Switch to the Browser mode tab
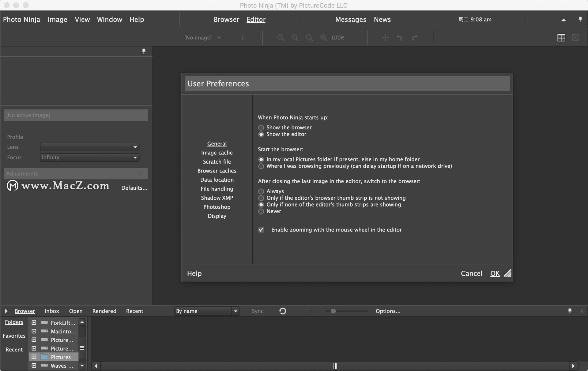 click(x=226, y=20)
